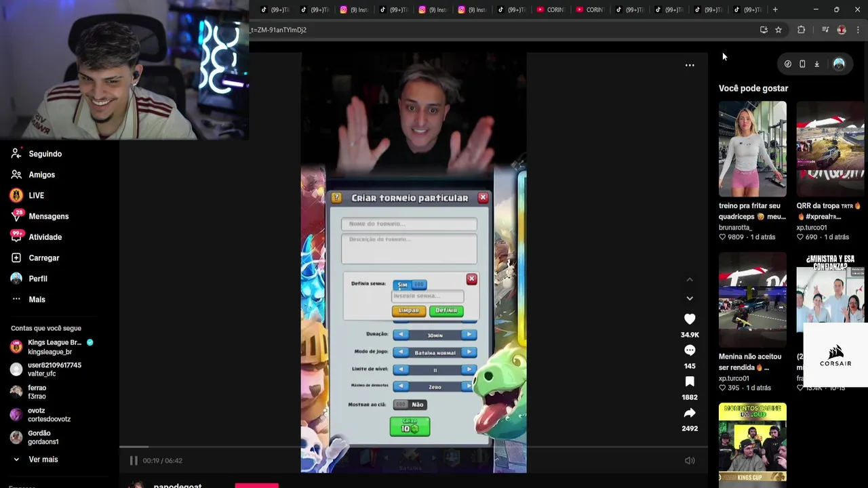
Task: Open the three-dots video options menu
Action: pyautogui.click(x=690, y=65)
